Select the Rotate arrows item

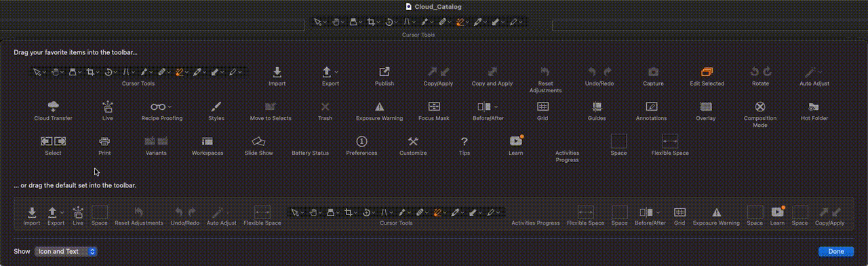760,76
